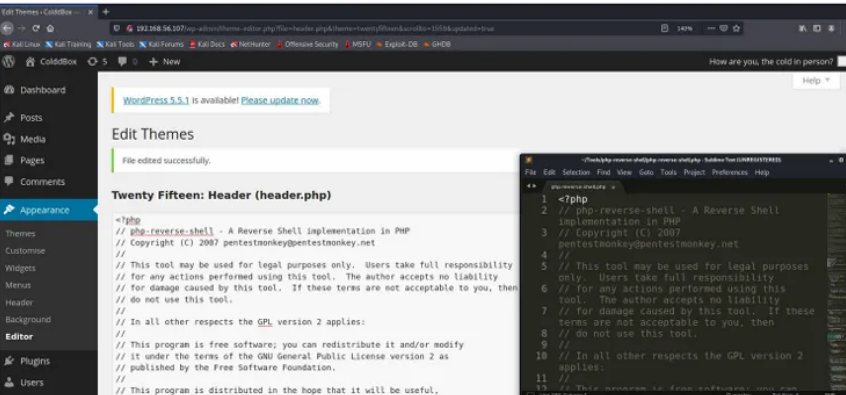The height and width of the screenshot is (395, 846).
Task: Click the WordPress logo in admin bar
Action: click(x=9, y=62)
